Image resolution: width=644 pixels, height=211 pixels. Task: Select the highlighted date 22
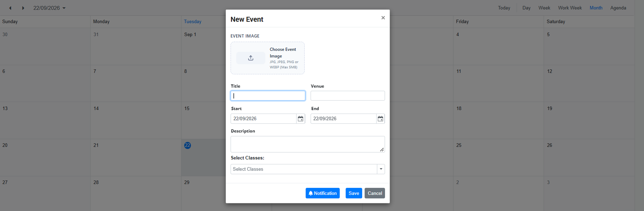click(188, 145)
